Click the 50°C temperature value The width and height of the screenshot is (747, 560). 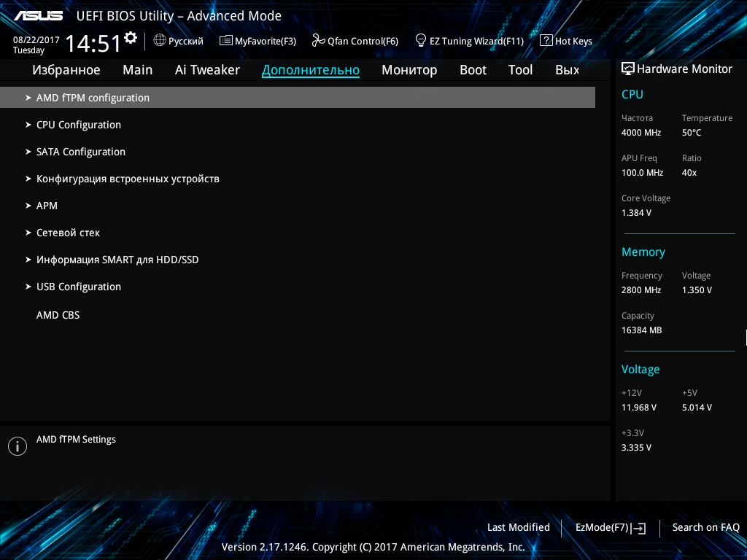[692, 133]
